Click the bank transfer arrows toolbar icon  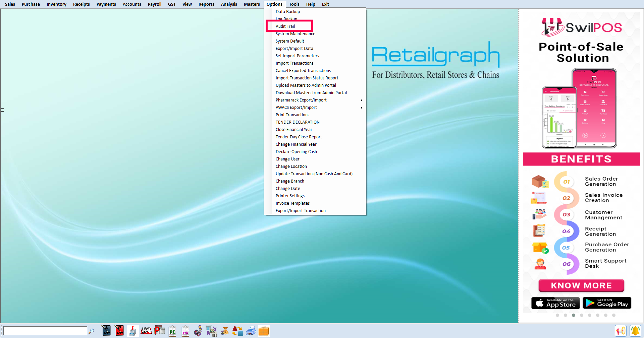point(211,331)
